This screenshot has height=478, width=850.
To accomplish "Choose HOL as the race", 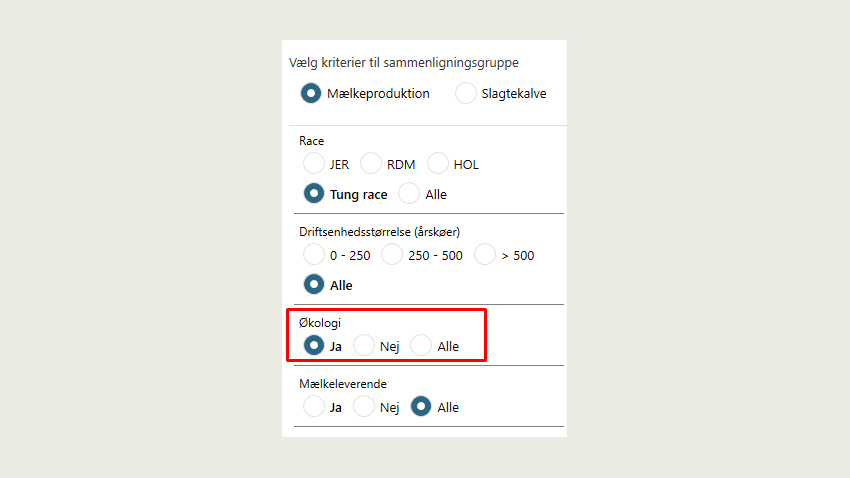I will [438, 164].
